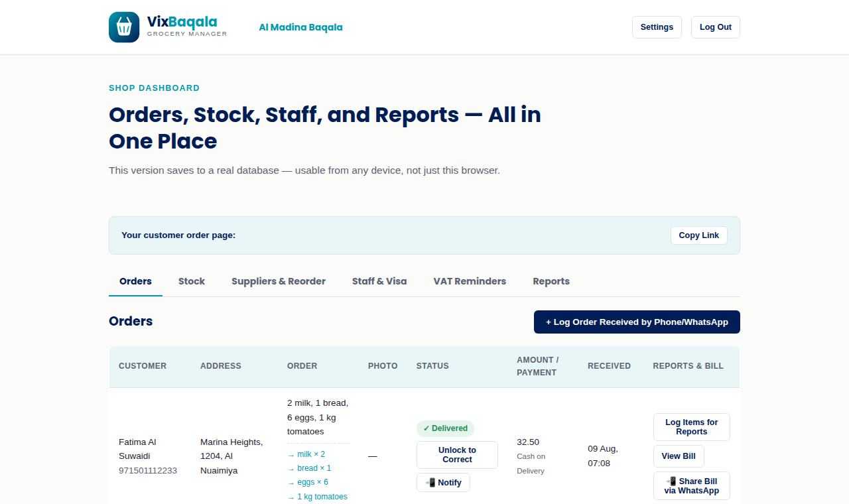The width and height of the screenshot is (849, 504).
Task: Open the Suppliers & Reorder tab
Action: coord(279,281)
